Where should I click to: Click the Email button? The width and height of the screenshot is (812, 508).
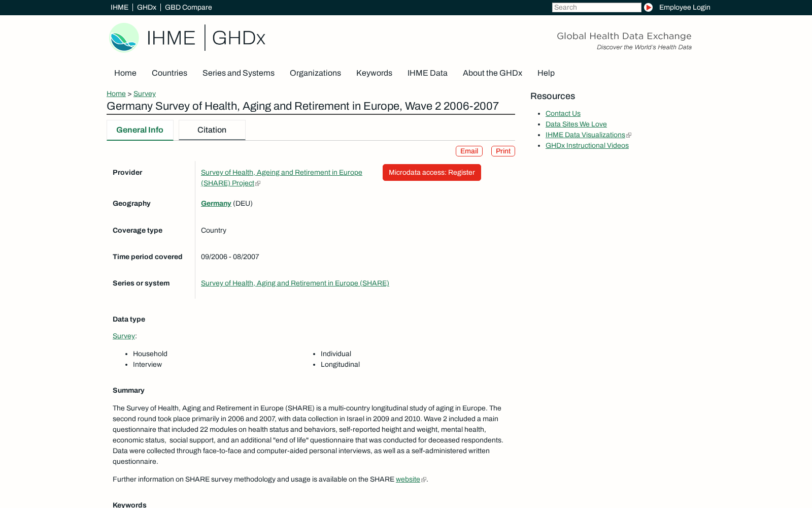(x=469, y=151)
